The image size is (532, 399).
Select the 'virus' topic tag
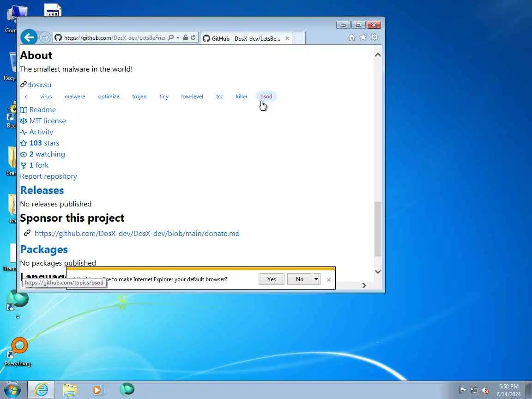point(46,97)
